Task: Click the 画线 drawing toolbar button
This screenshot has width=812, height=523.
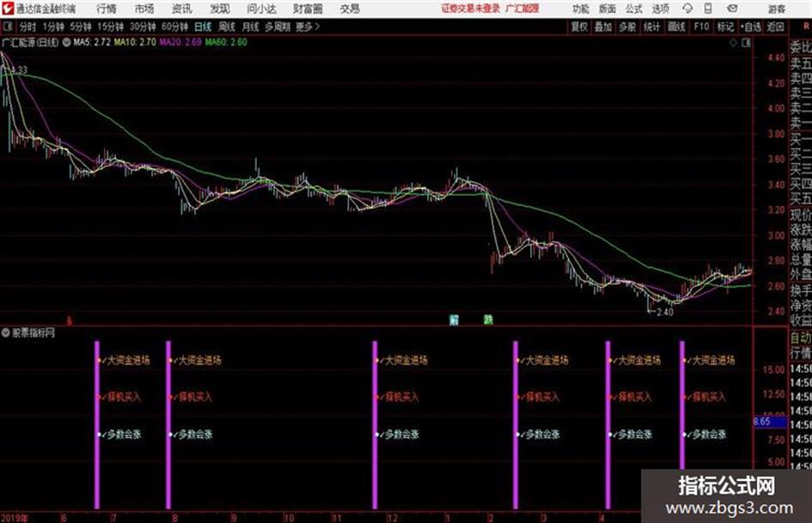Action: [x=676, y=27]
